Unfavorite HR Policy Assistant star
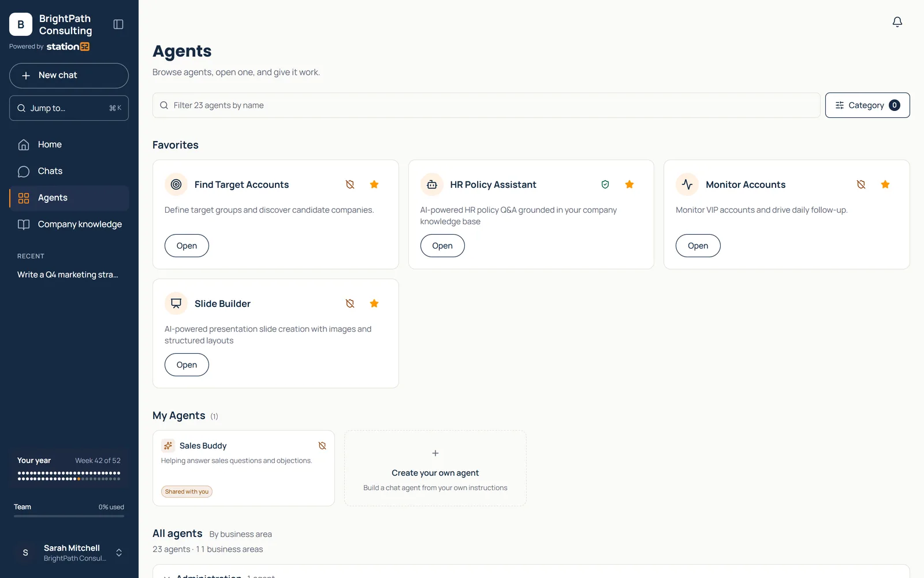Image resolution: width=924 pixels, height=578 pixels. (629, 184)
